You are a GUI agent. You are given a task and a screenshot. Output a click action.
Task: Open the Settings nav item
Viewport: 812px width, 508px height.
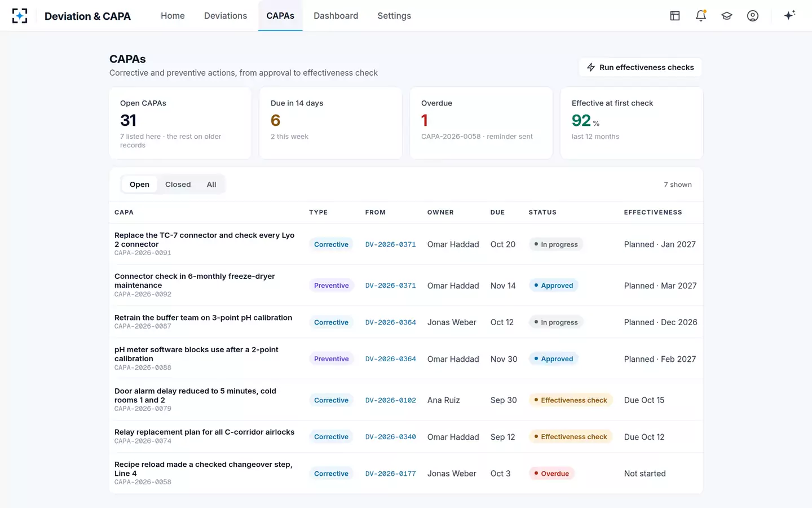(x=394, y=16)
